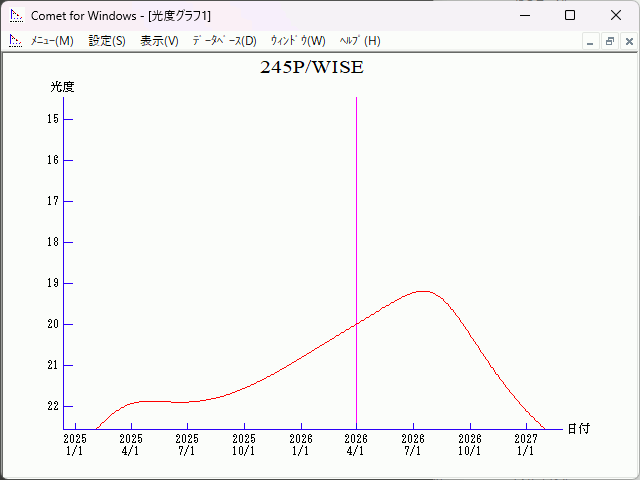Close the 光度グラフ1 child window
640x480 pixels.
point(628,42)
